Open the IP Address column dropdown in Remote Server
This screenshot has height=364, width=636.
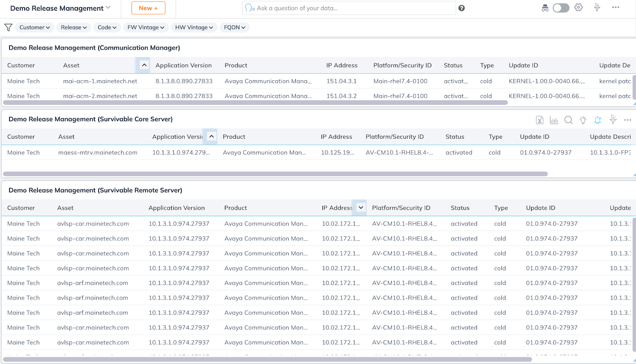(360, 207)
